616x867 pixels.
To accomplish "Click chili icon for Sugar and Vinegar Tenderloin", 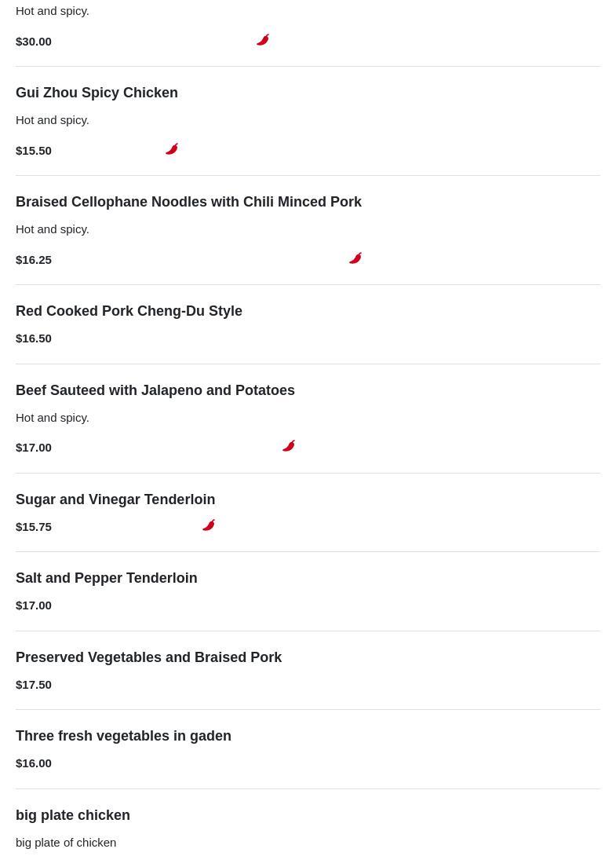I will 209,525.
